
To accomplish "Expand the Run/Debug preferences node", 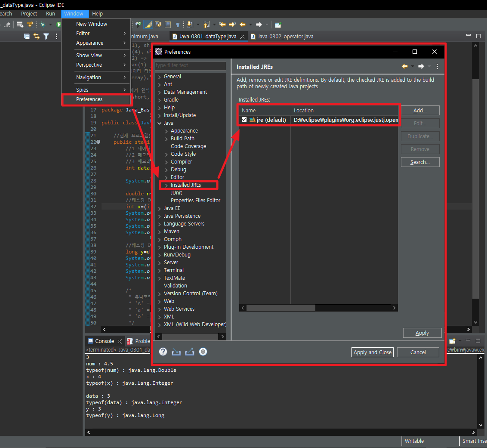I will (x=159, y=255).
